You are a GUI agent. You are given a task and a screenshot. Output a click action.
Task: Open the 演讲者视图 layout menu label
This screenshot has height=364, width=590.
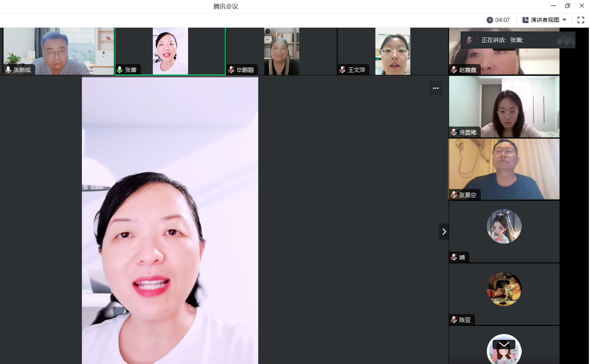coord(544,20)
